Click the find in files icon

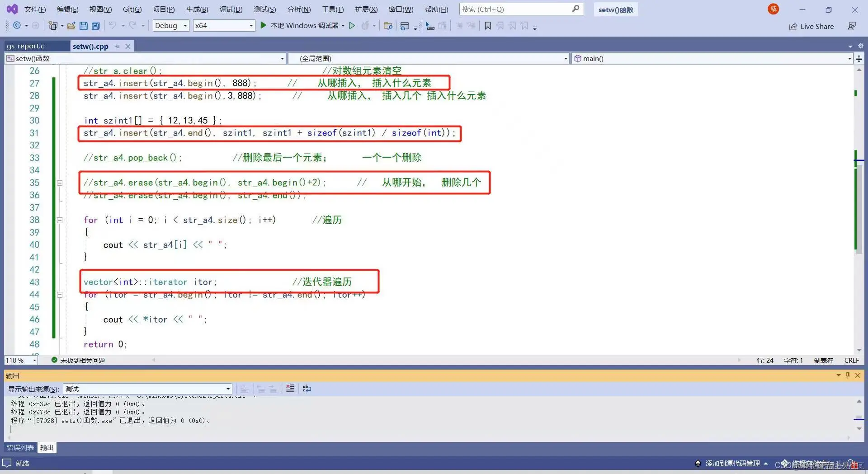[x=388, y=26]
